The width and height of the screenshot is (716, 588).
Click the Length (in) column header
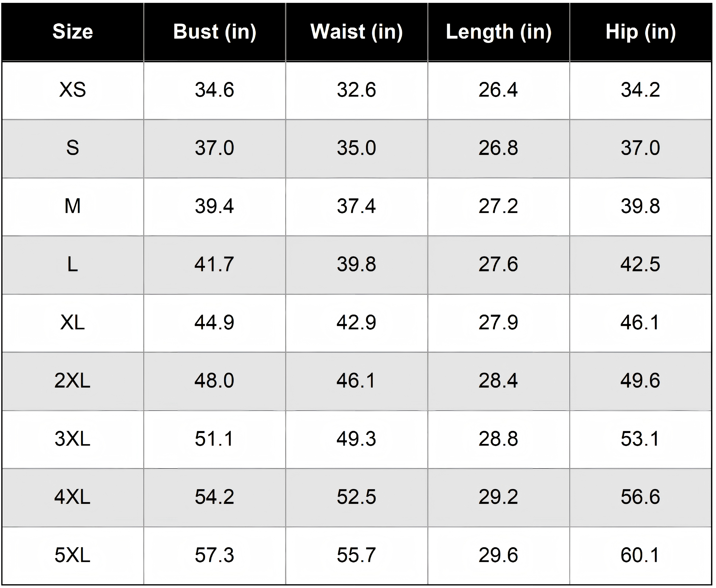[x=498, y=32]
